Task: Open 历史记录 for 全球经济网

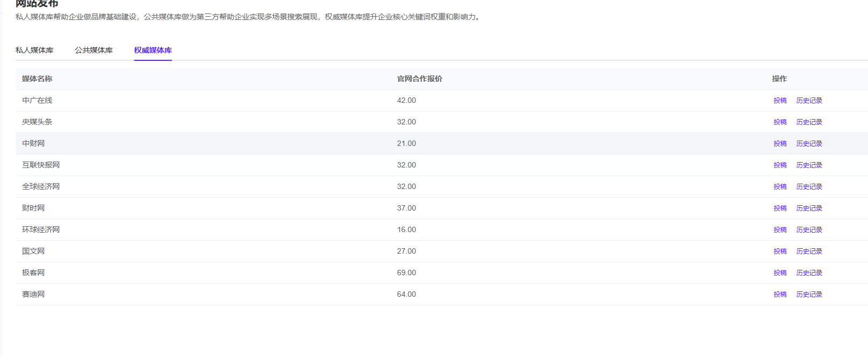Action: (x=809, y=187)
